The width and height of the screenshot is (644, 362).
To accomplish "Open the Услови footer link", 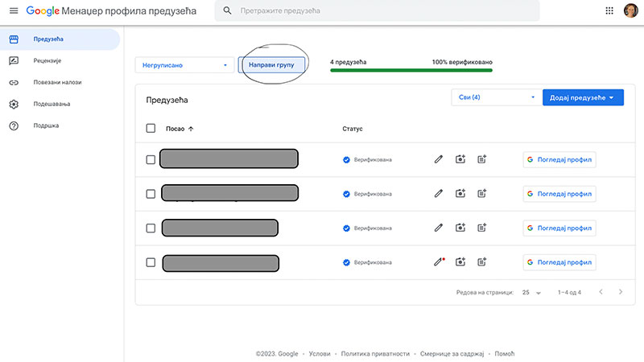I will pos(320,353).
